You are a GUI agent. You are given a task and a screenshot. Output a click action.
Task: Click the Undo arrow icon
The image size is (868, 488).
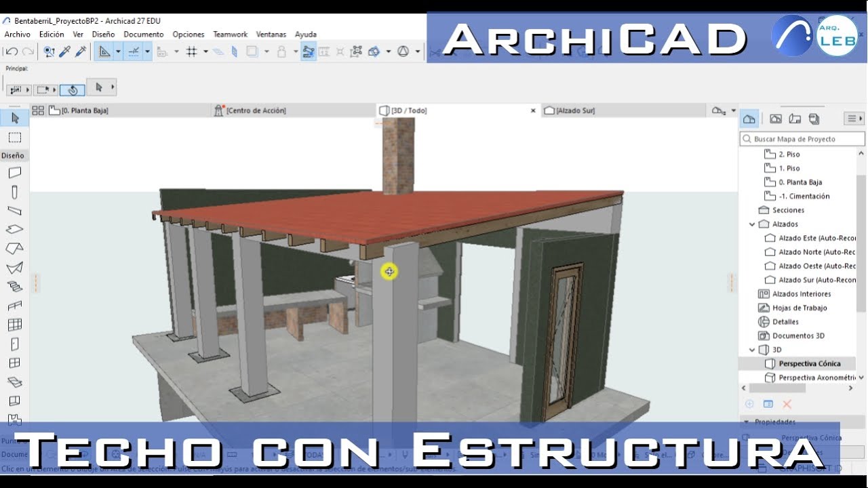tap(12, 52)
